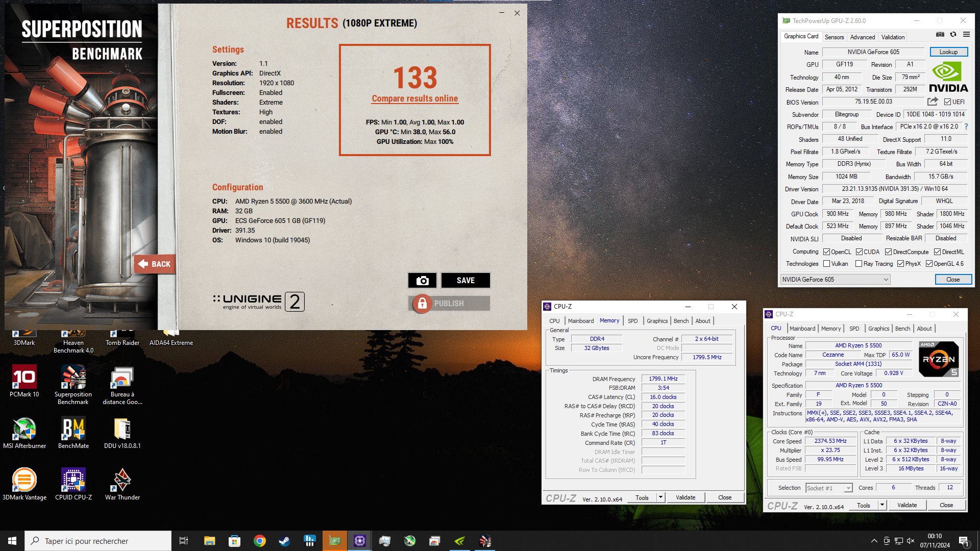
Task: Open the Socket #1 selection dropdown in CPU-Z
Action: coord(829,488)
